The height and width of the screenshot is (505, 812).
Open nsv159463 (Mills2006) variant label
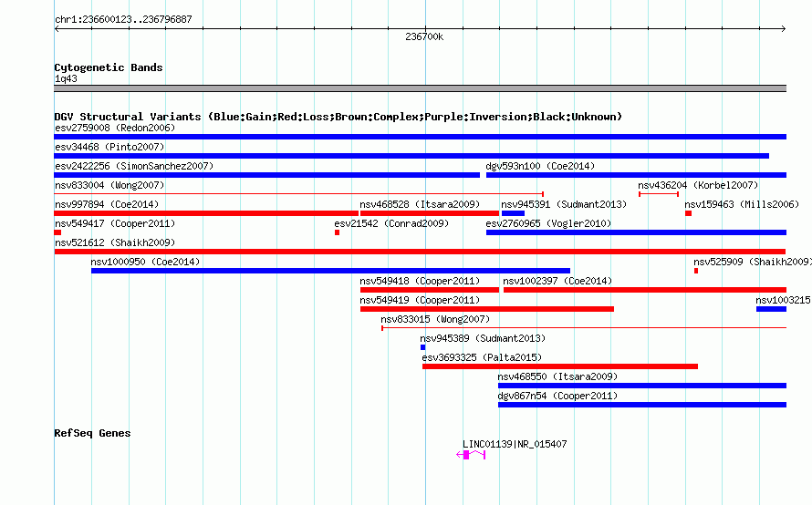point(742,204)
